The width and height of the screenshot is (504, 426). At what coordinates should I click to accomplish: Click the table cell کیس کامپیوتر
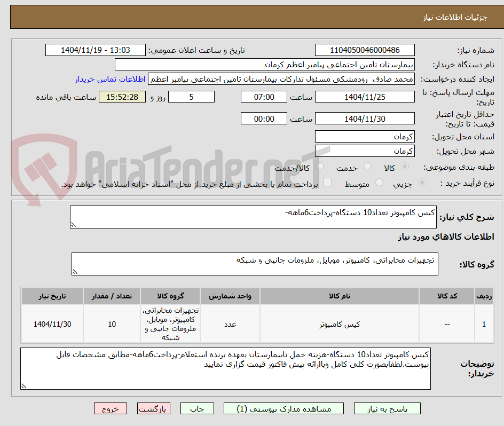click(x=340, y=324)
